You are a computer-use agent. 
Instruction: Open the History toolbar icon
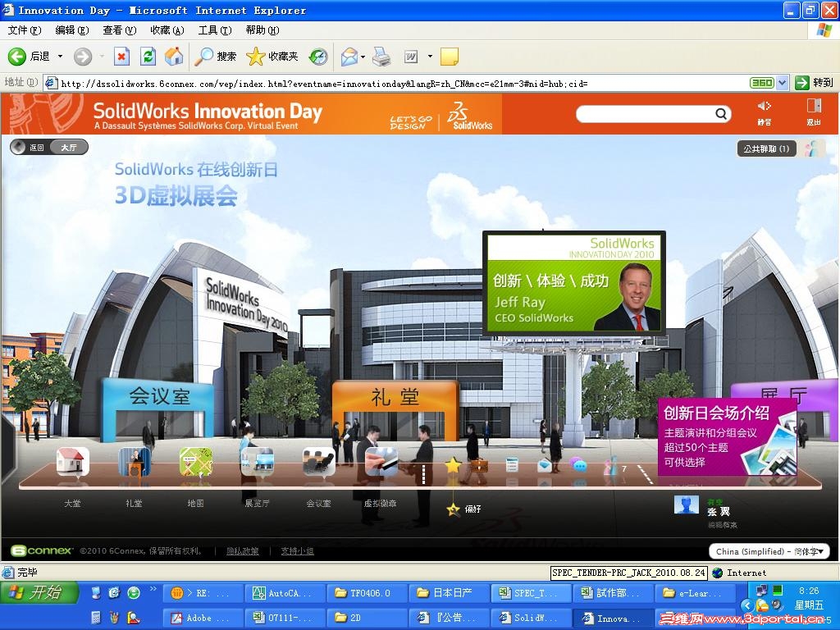[x=318, y=57]
